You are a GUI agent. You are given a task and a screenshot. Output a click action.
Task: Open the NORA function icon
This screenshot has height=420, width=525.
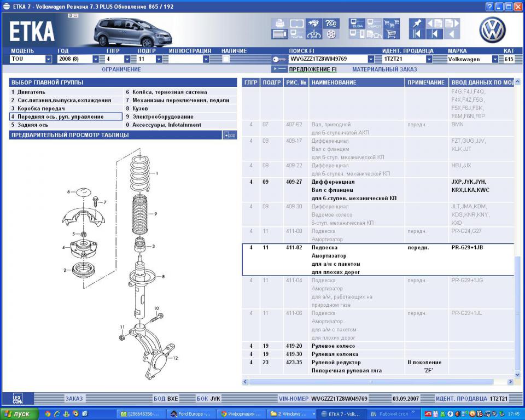pos(296,34)
